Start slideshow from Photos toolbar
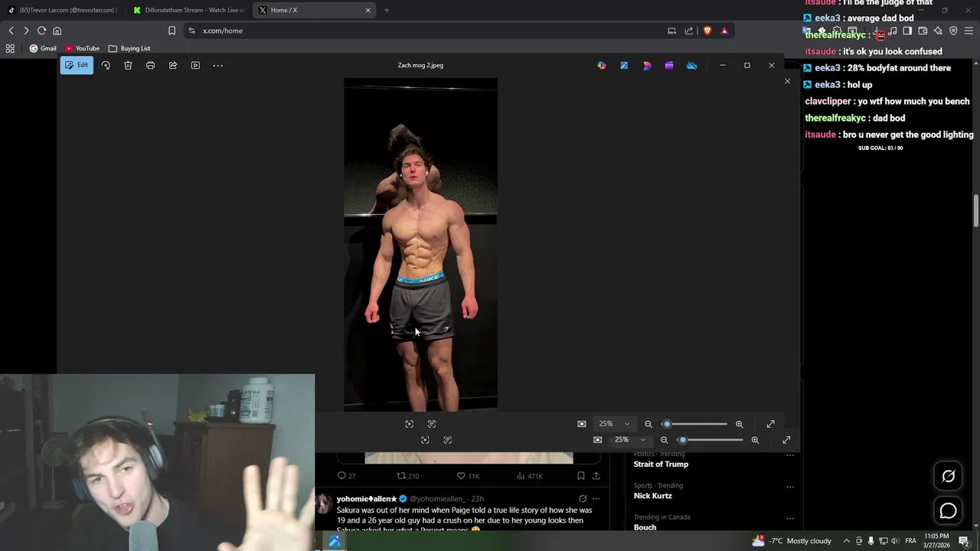This screenshot has height=551, width=980. (195, 65)
